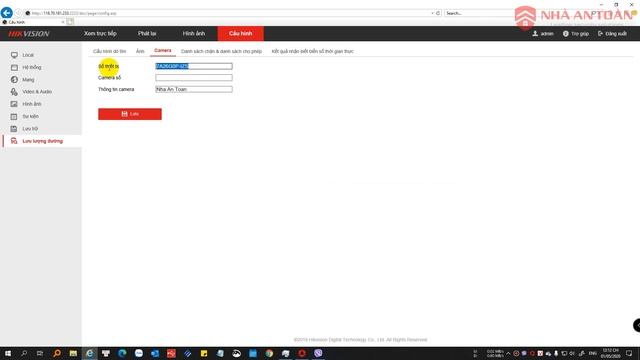Click the browser address bar URL
Screen dimensions: 640x360
(73, 13)
